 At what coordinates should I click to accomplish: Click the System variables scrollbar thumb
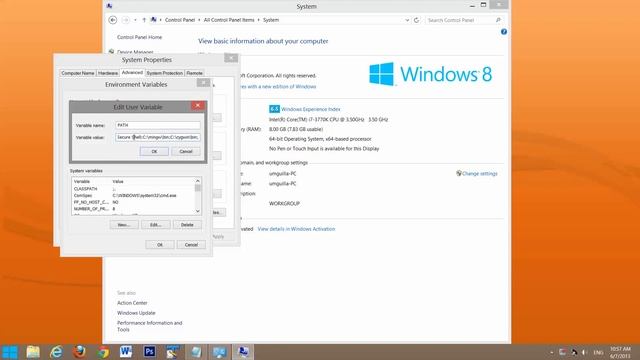click(x=198, y=188)
